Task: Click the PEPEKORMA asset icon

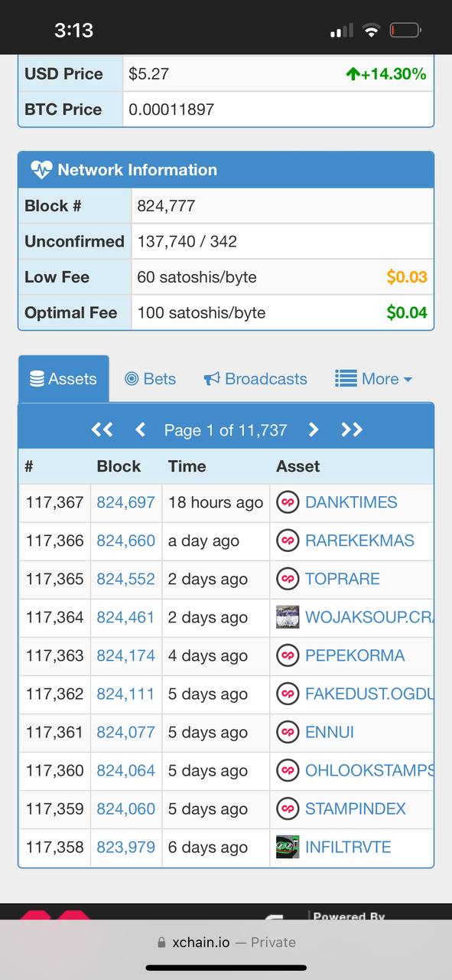Action: (288, 656)
